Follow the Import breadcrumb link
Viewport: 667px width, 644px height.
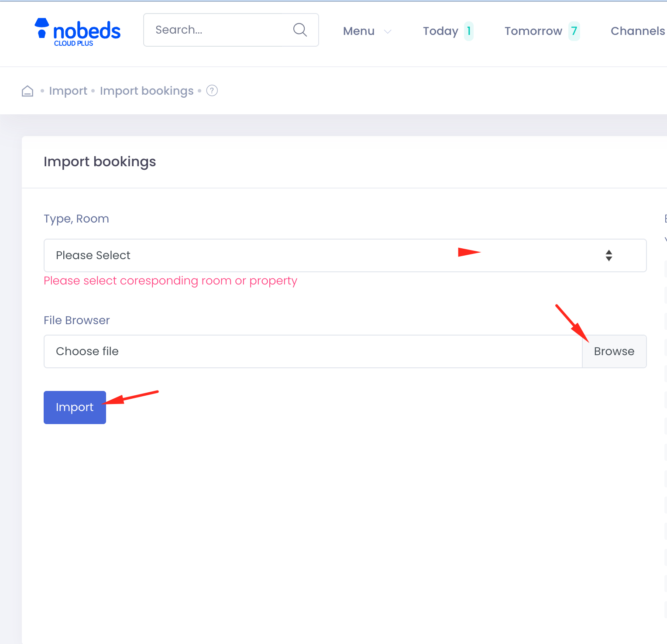pos(68,91)
